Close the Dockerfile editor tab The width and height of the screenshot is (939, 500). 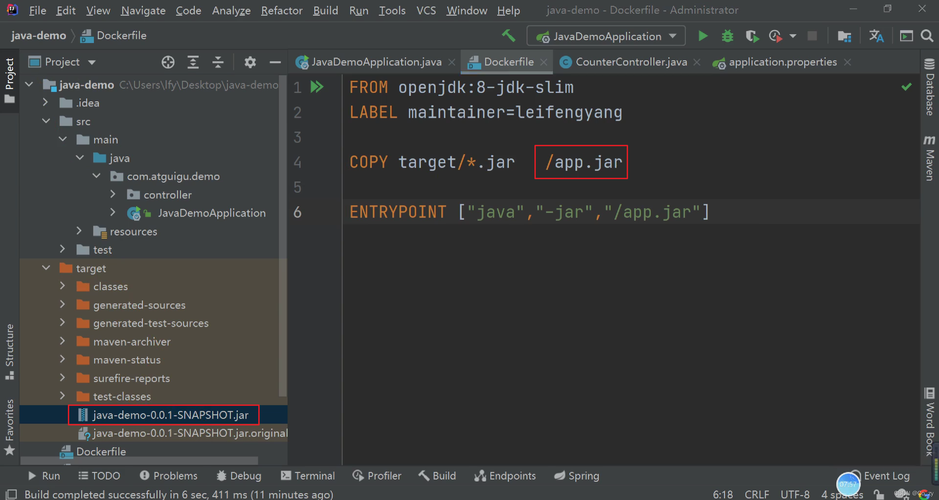pyautogui.click(x=543, y=62)
